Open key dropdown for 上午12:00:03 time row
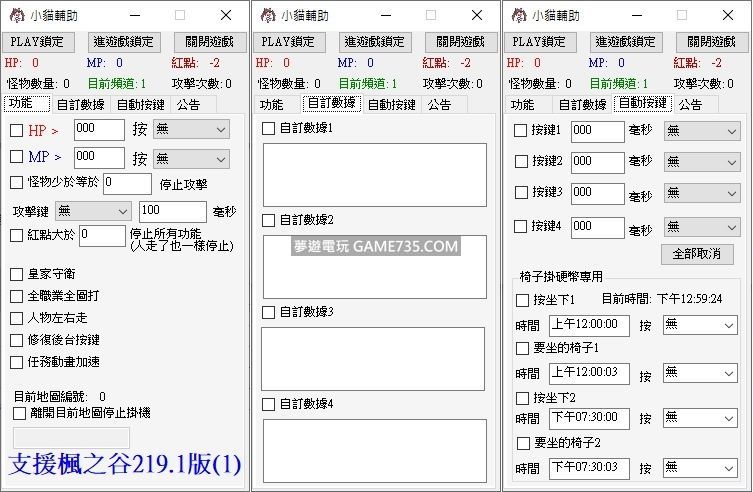 700,373
